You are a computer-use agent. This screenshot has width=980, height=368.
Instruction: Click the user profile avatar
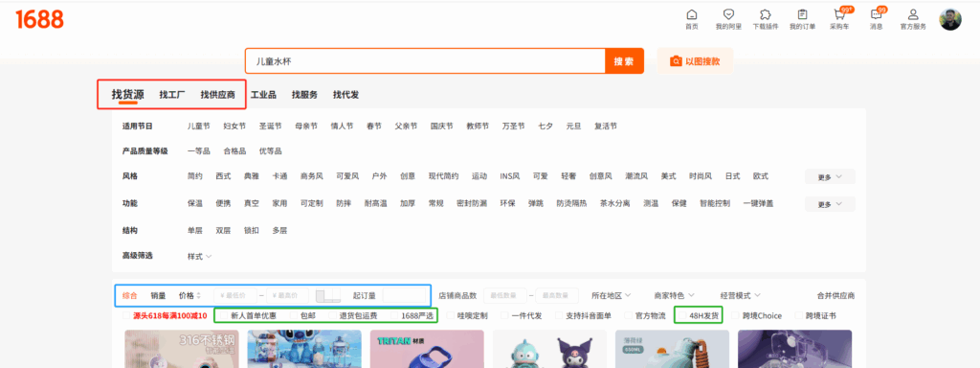[950, 19]
